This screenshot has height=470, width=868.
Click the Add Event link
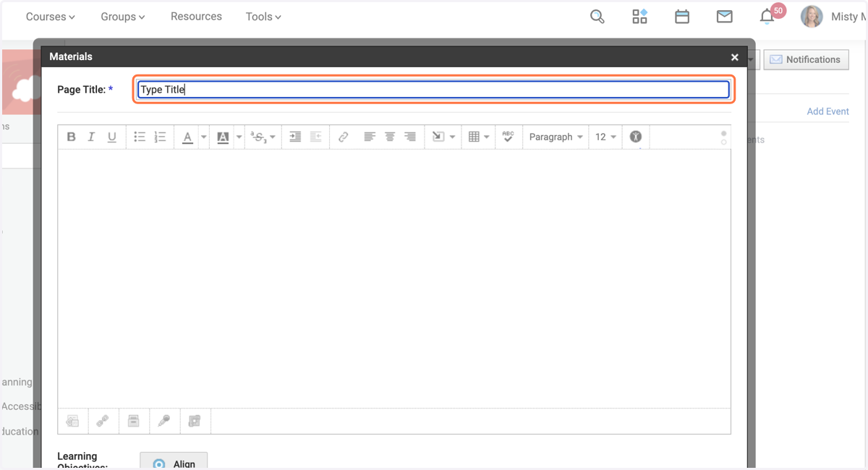[x=828, y=111]
